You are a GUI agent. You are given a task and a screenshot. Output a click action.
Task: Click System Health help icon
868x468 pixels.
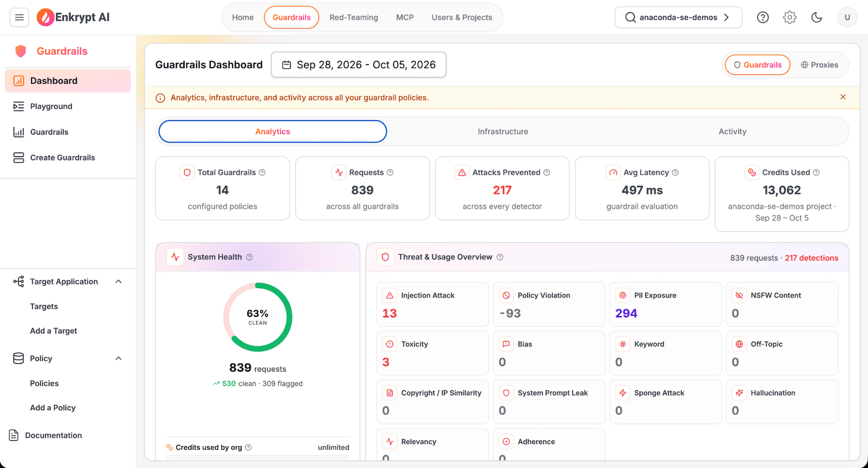tap(249, 257)
